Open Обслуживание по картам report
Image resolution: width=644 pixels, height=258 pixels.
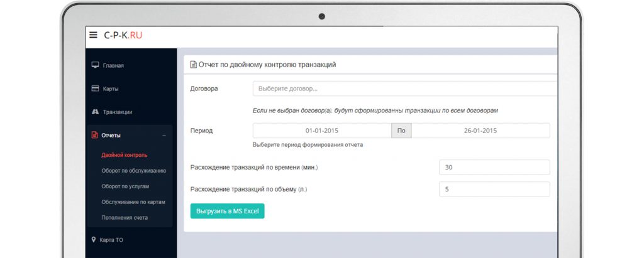[133, 202]
